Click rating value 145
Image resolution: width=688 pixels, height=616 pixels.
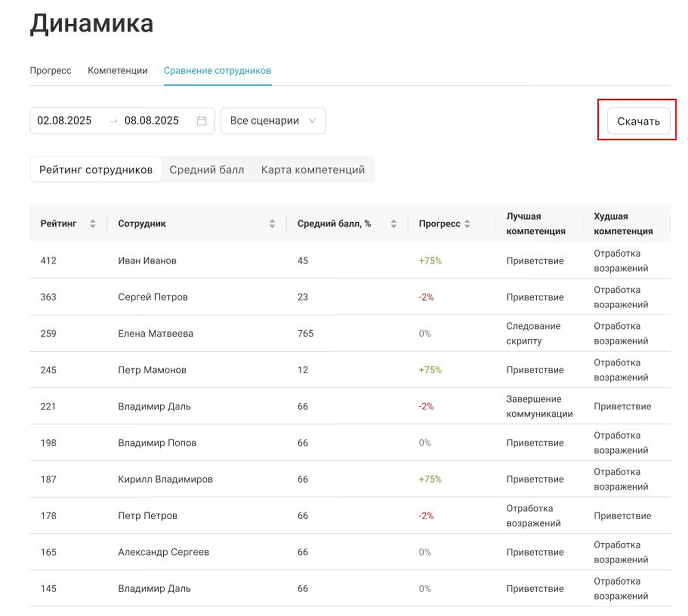coord(48,589)
